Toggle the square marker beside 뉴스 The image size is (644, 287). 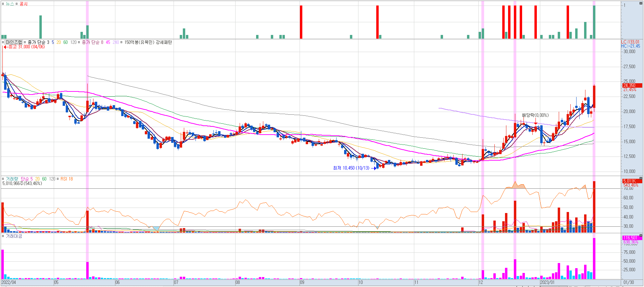[x=3, y=4]
